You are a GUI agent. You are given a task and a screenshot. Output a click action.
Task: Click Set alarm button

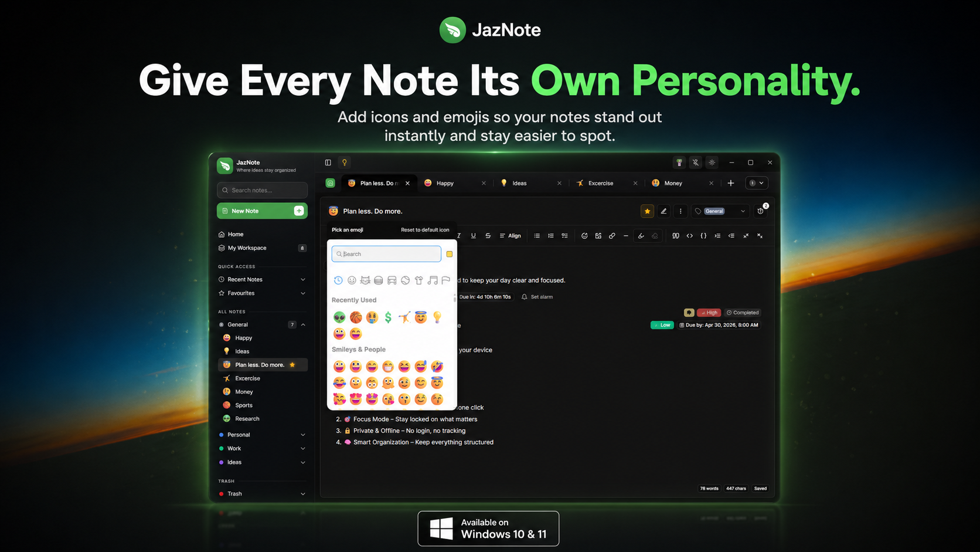point(537,297)
